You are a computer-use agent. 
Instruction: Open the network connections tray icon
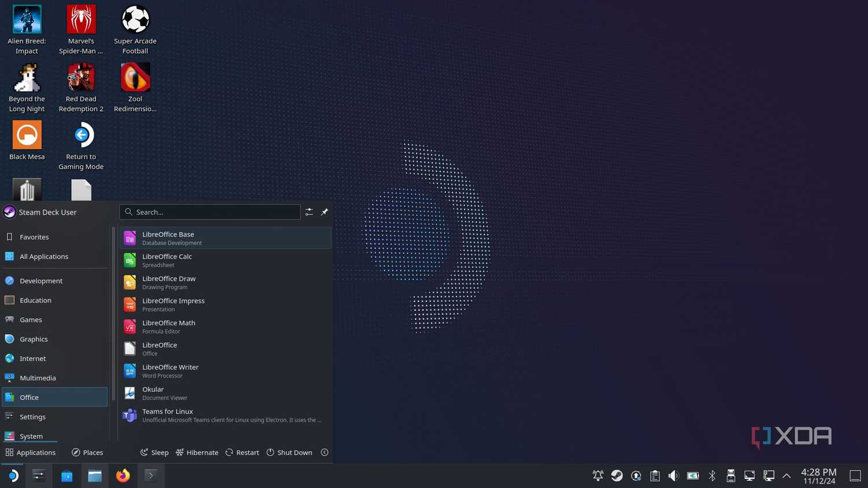(x=768, y=475)
